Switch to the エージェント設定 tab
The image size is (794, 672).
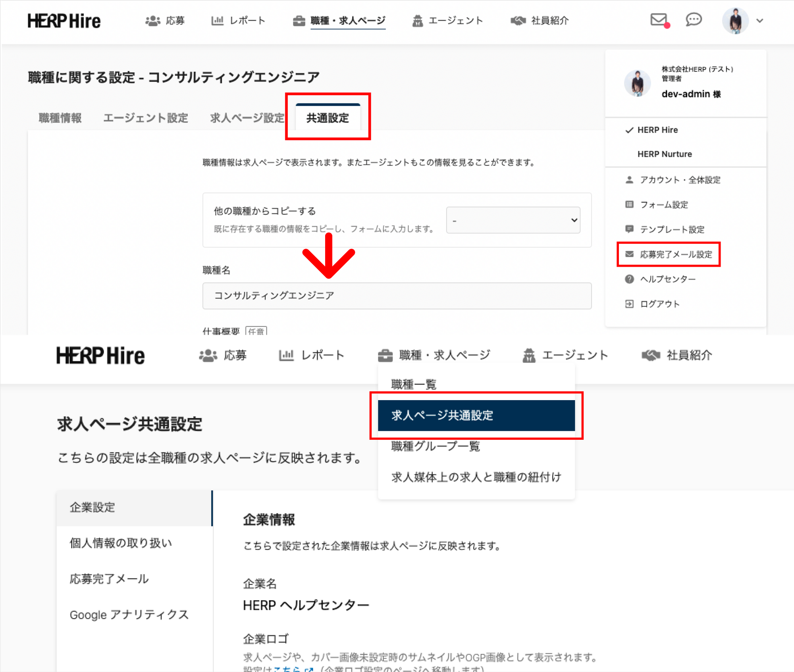(x=145, y=118)
